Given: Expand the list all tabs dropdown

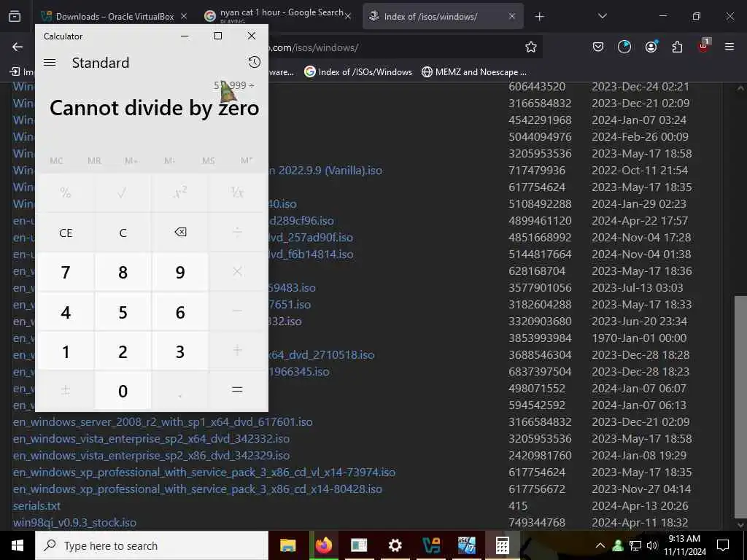Looking at the screenshot, I should coord(602,16).
